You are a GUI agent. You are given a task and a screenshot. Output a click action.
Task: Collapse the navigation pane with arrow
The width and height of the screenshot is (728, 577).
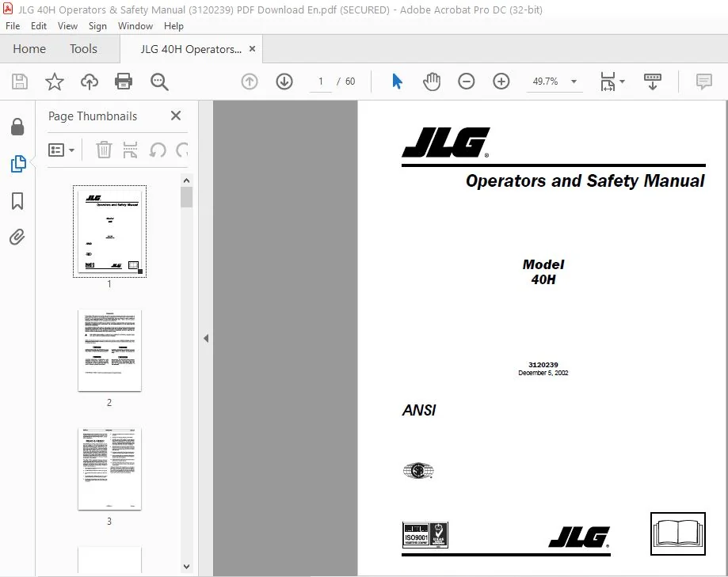pyautogui.click(x=206, y=338)
